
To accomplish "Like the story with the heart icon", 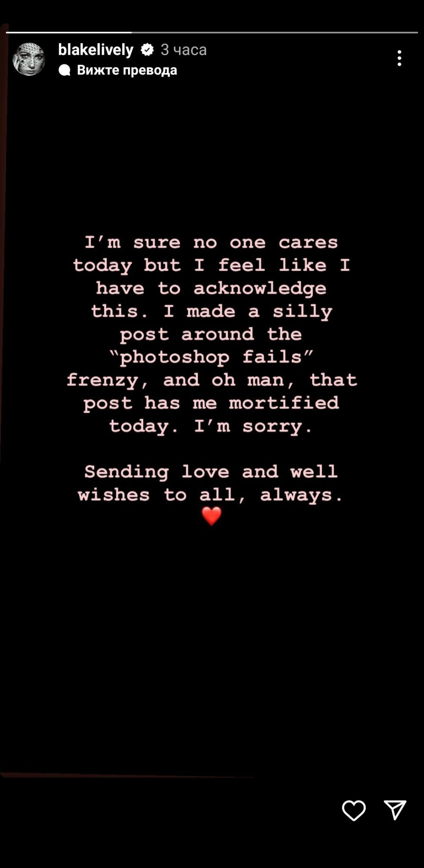I will (354, 810).
